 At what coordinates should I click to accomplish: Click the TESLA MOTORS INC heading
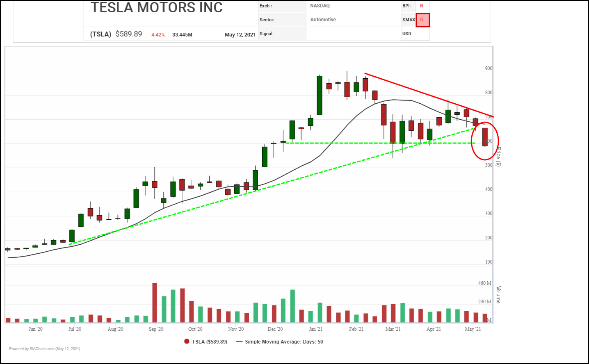(157, 7)
